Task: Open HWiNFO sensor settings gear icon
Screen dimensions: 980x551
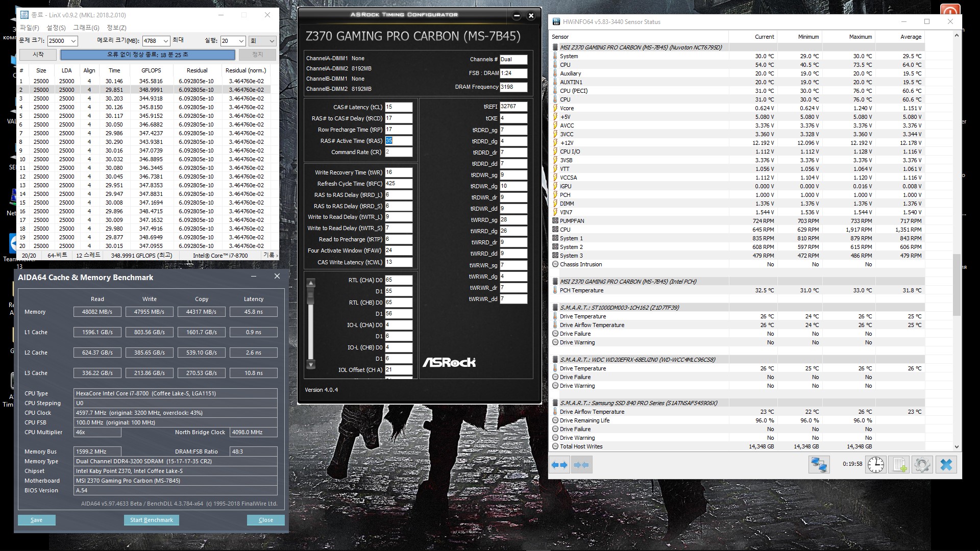Action: [922, 465]
